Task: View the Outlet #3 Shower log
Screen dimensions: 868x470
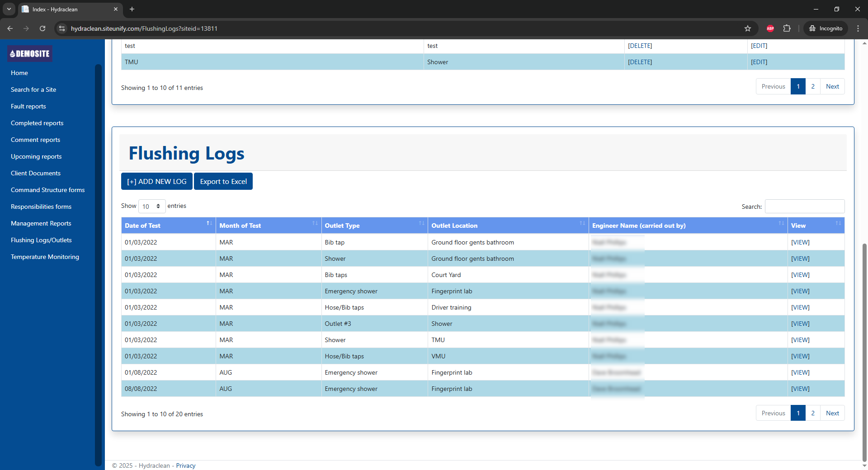Action: (x=800, y=324)
